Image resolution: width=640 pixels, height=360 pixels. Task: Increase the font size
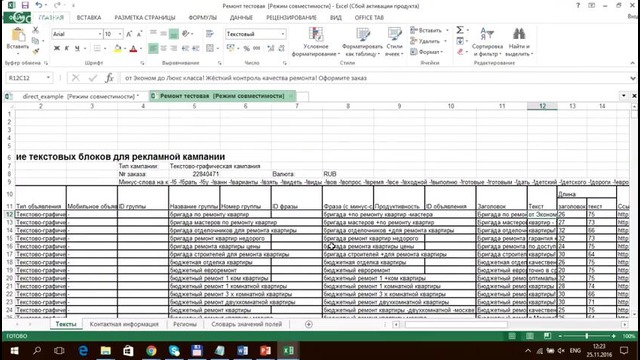(x=129, y=34)
